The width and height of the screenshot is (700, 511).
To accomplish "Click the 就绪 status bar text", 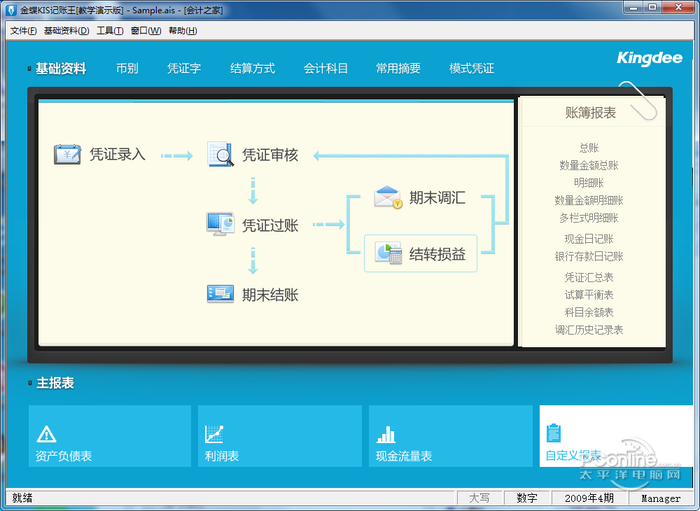I will pos(22,498).
